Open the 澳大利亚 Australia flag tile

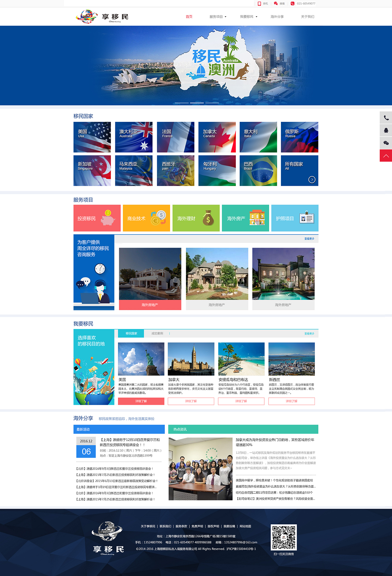134,137
